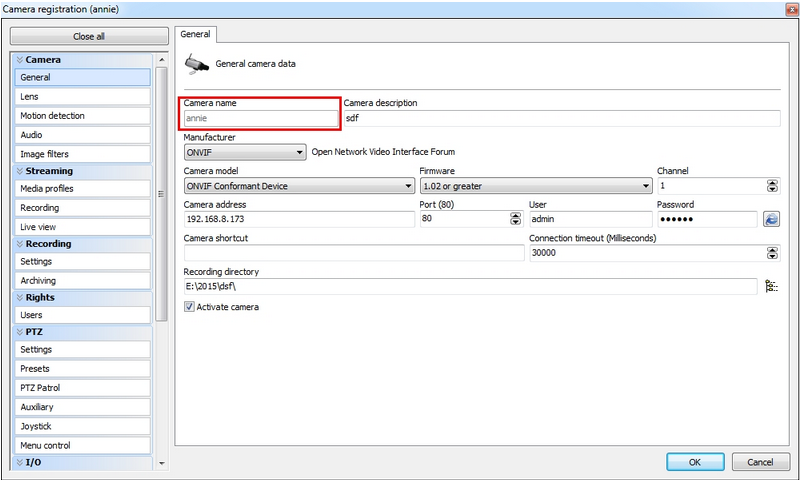Open the PTZ Presets page
This screenshot has height=480, width=800.
click(x=83, y=369)
